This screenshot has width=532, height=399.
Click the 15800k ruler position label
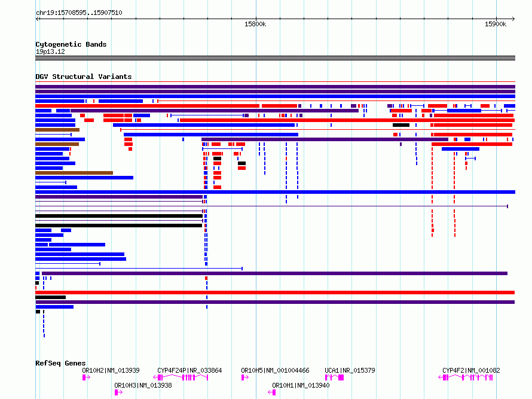tap(255, 24)
